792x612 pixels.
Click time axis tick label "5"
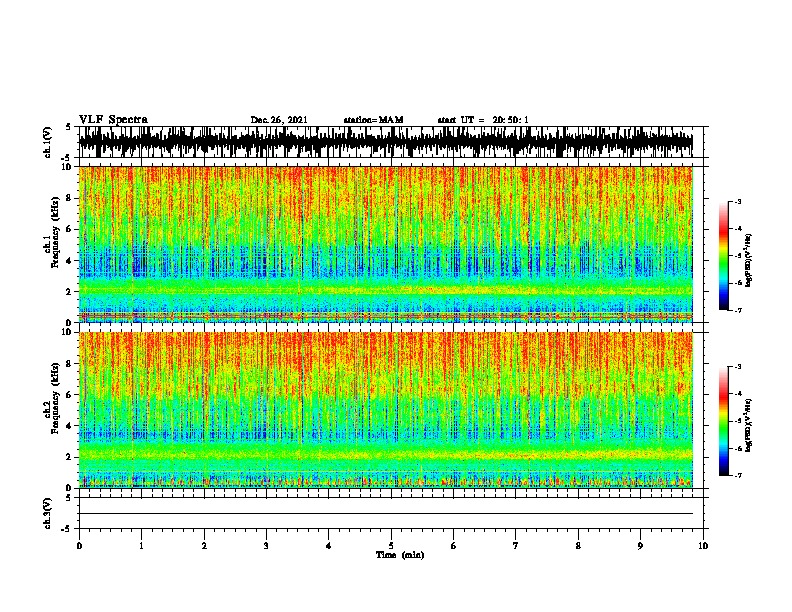[391, 546]
